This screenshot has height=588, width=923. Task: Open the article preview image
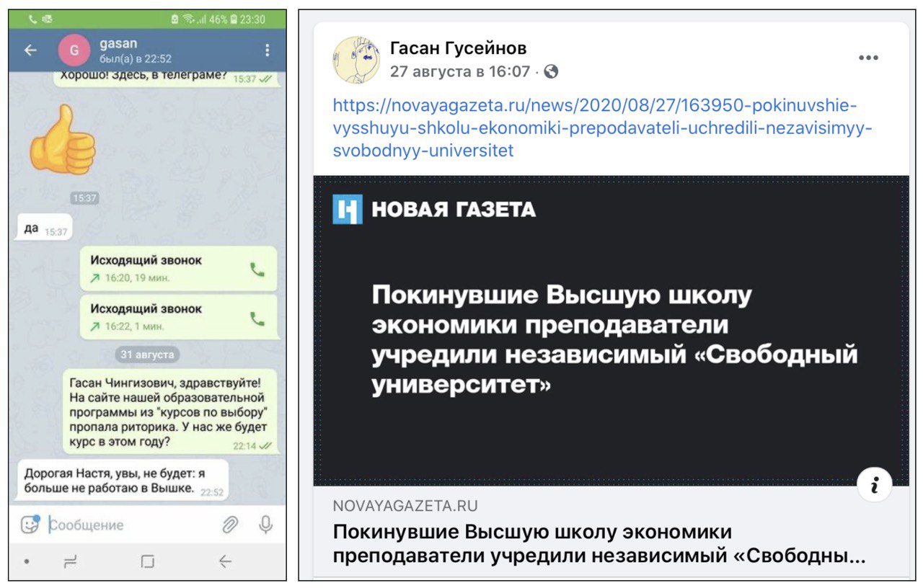pos(611,331)
